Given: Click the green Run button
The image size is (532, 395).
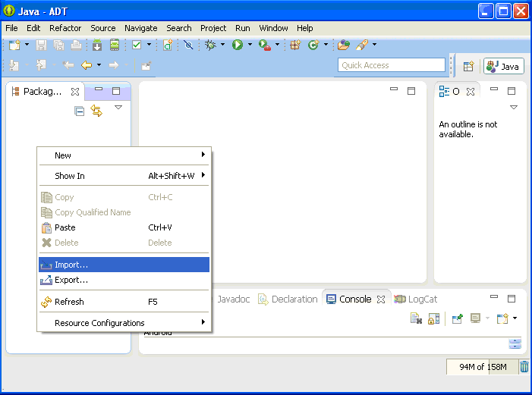Looking at the screenshot, I should click(238, 45).
